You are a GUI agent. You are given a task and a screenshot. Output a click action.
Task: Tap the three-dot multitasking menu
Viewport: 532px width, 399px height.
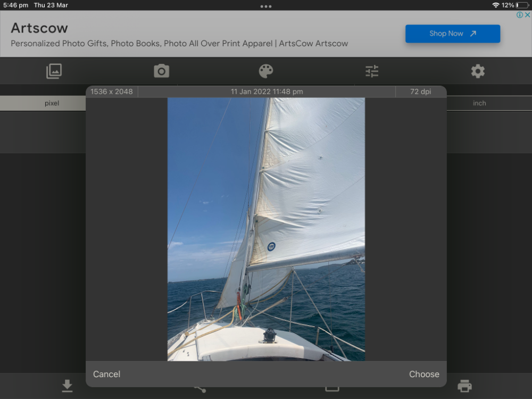click(x=266, y=6)
